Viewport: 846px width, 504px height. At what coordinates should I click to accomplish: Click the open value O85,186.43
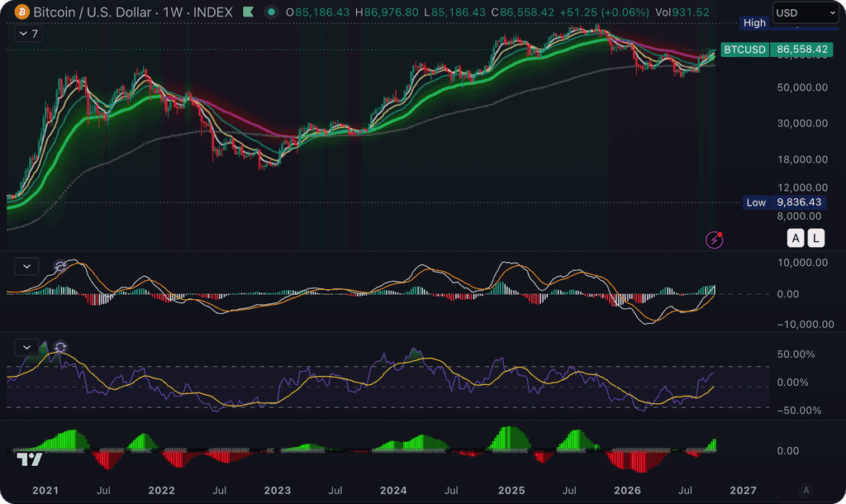(318, 12)
